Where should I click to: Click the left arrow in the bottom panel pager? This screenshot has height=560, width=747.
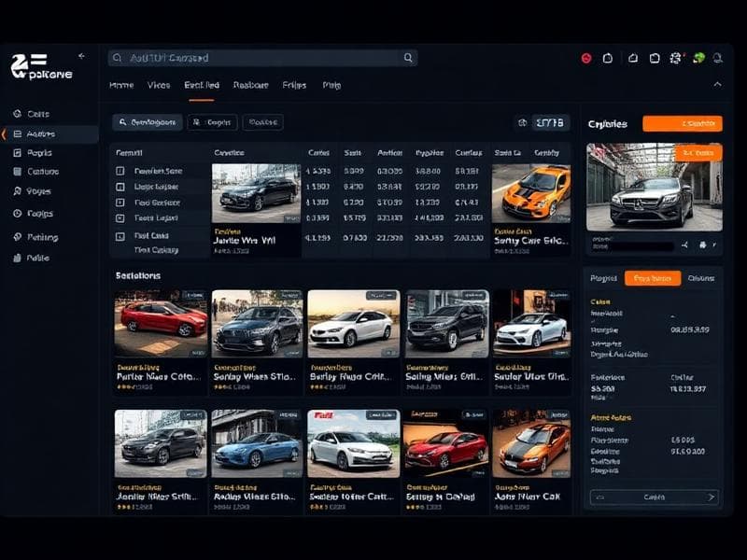[x=600, y=497]
